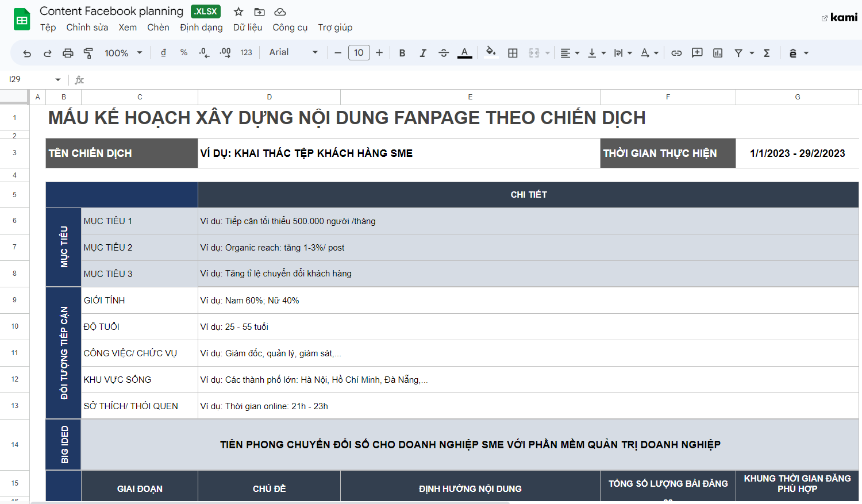
Task: Open the Dữ liệu menu
Action: [248, 28]
